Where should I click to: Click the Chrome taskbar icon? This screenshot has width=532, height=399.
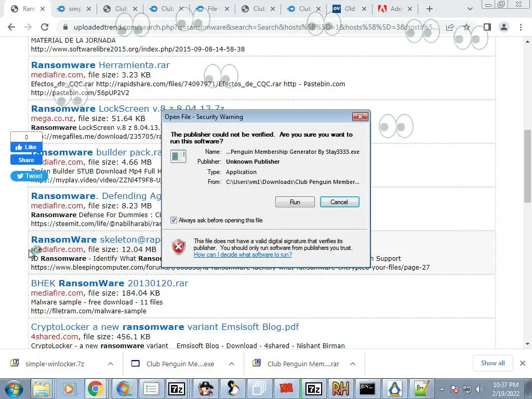[x=96, y=389]
